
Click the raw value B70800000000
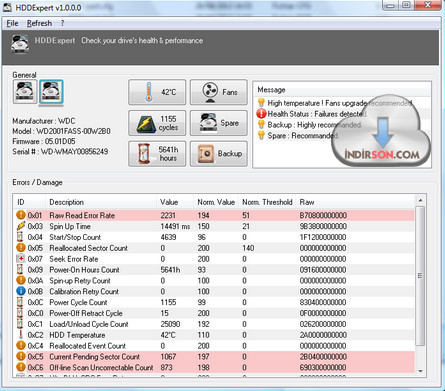pos(323,215)
